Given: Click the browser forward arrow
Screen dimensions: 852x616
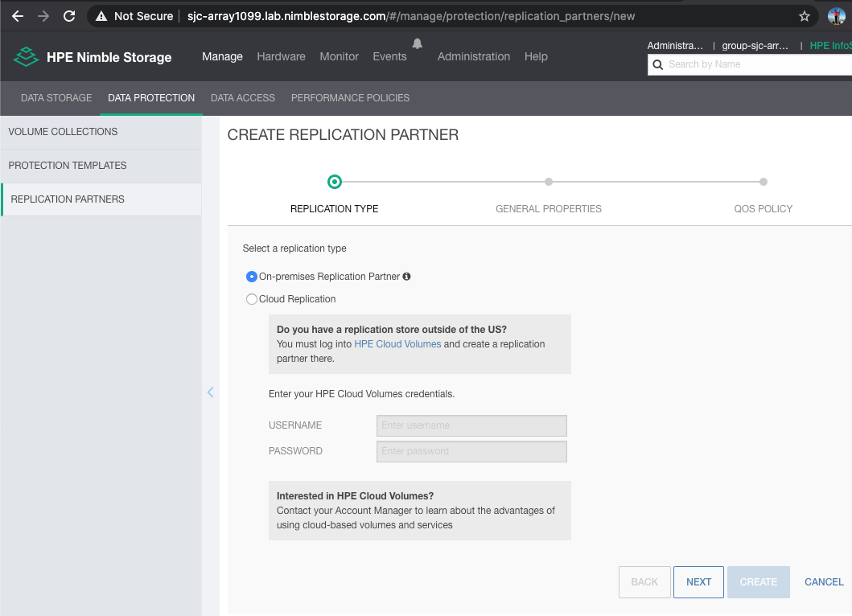Looking at the screenshot, I should pos(43,16).
